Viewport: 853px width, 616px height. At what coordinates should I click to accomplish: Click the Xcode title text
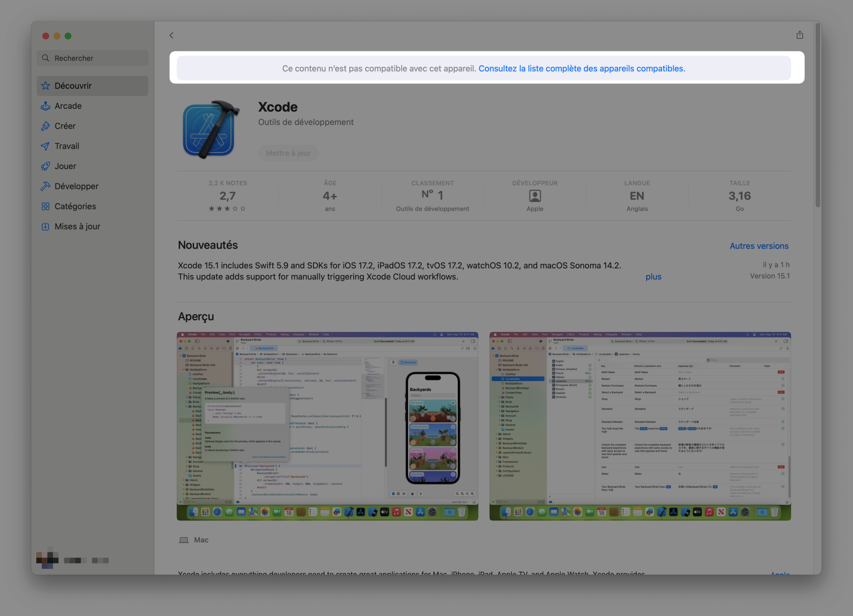coord(278,107)
